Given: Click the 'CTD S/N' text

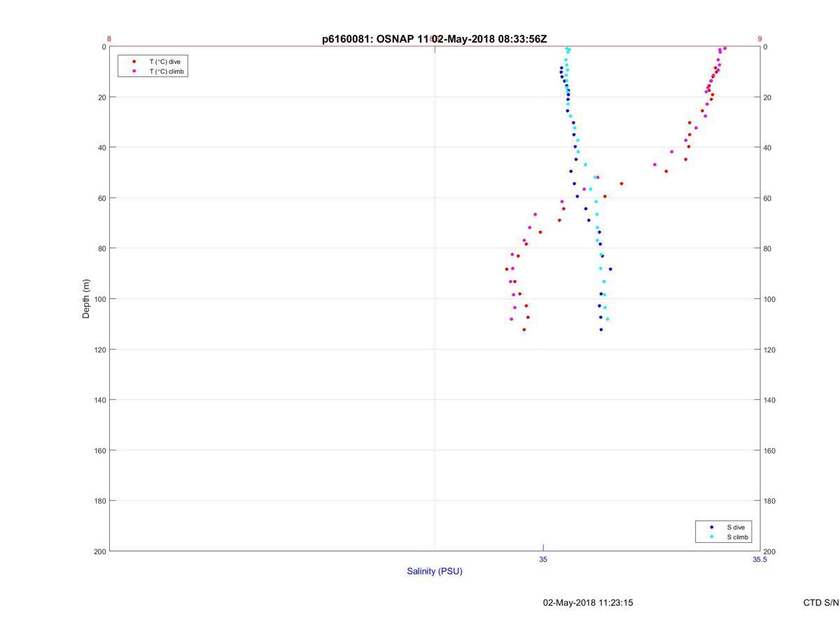Looking at the screenshot, I should [x=821, y=602].
